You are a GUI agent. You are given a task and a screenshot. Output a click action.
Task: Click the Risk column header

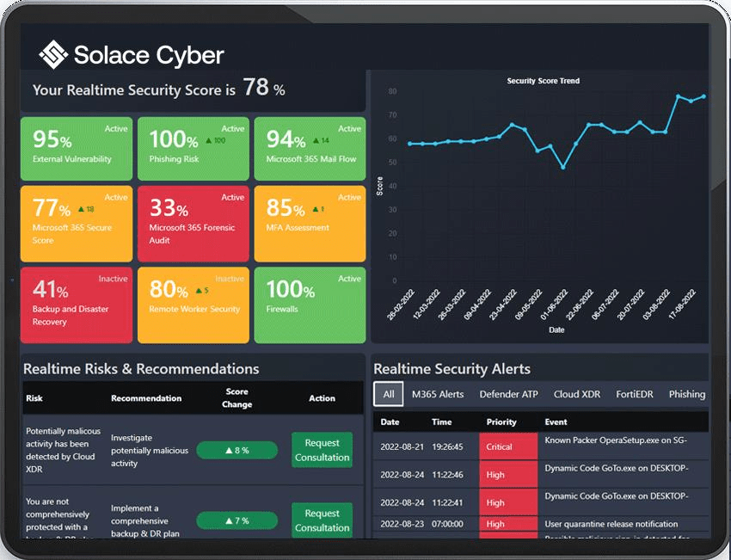pyautogui.click(x=34, y=398)
